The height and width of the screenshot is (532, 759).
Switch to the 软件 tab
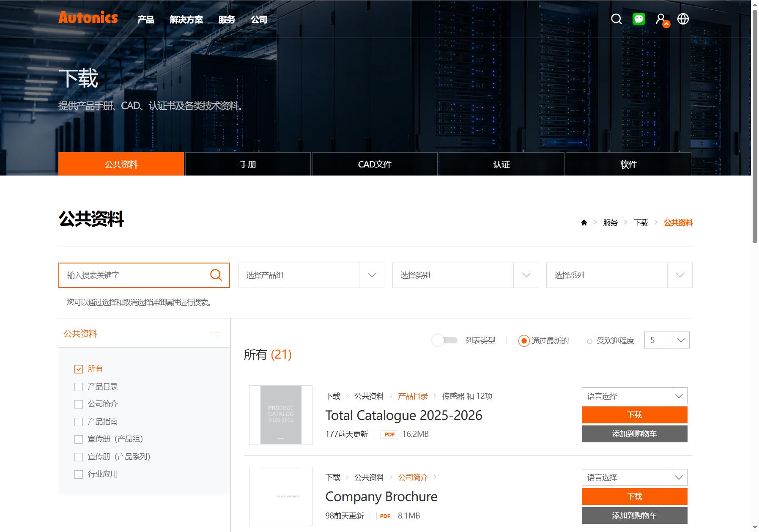628,164
